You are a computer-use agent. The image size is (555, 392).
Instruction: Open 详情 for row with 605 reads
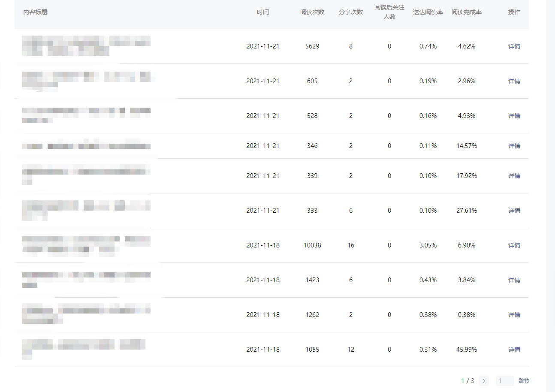(x=514, y=81)
